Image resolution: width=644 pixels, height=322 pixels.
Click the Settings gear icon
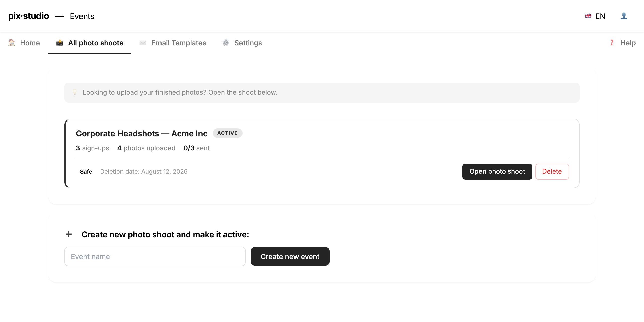[226, 43]
